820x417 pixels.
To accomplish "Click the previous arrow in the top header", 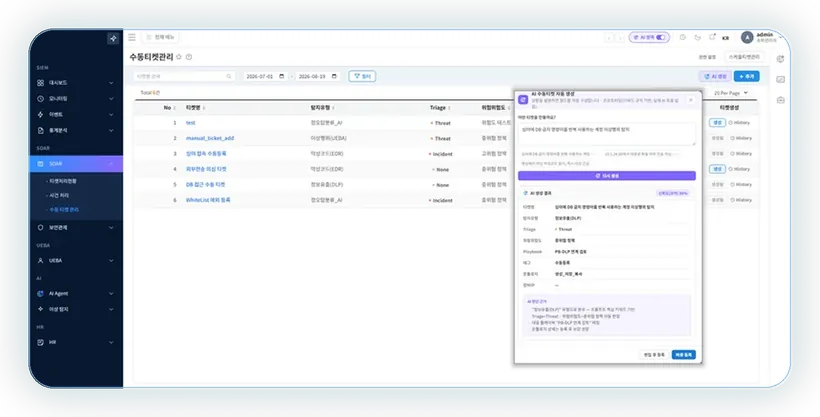I will (609, 38).
